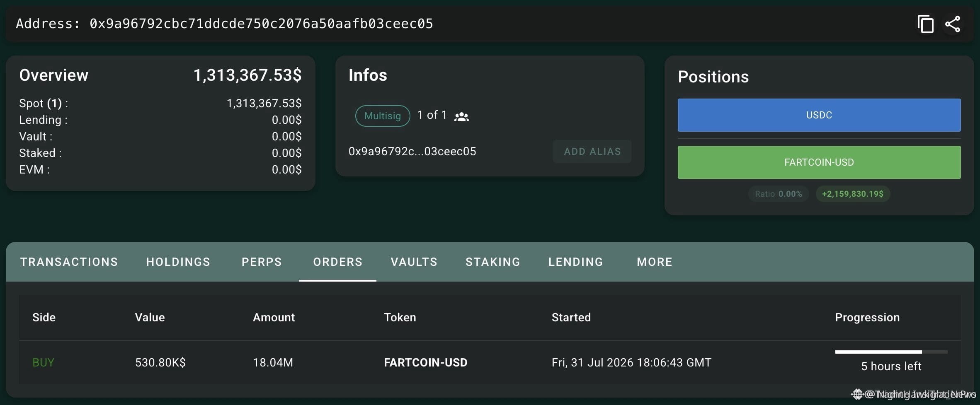Screen dimensions: 980x405
Task: Click the EVM row in Overview
Action: pyautogui.click(x=160, y=170)
